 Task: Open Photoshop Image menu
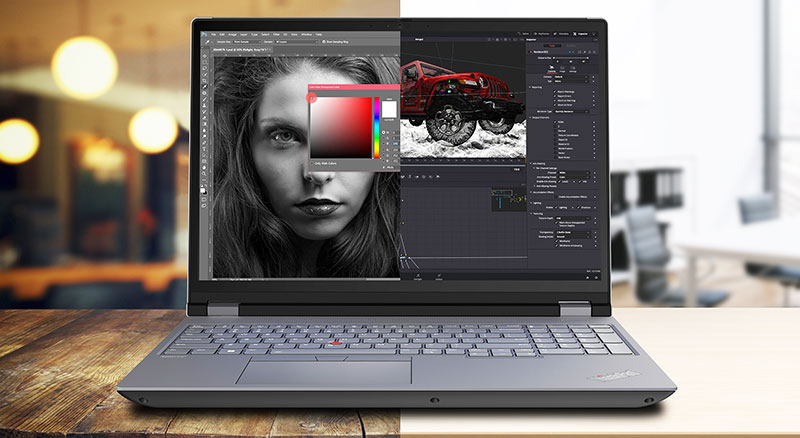(x=232, y=35)
